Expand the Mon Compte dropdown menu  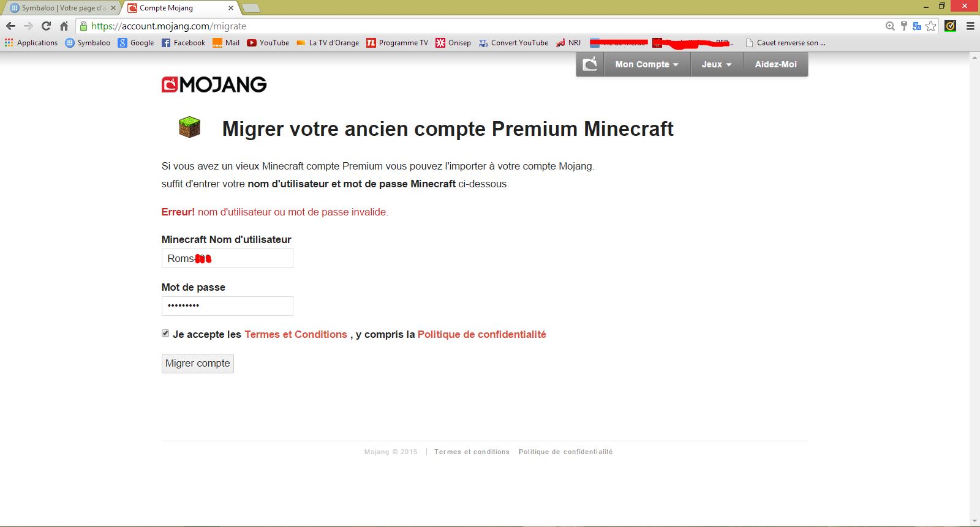[x=647, y=64]
